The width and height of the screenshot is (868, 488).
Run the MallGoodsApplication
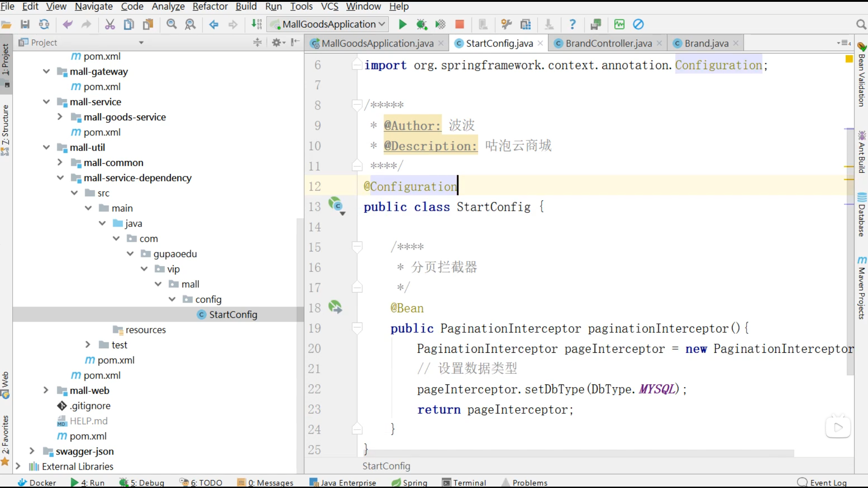coord(402,24)
